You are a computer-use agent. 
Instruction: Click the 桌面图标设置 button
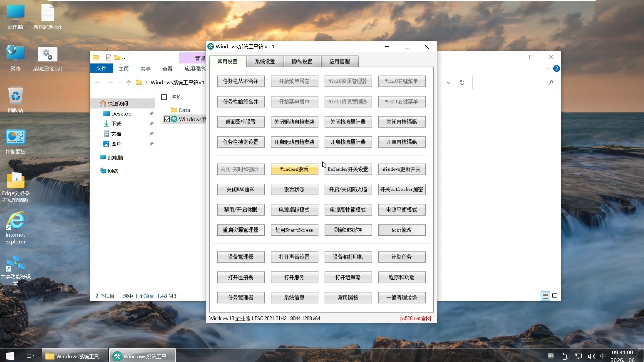point(241,122)
